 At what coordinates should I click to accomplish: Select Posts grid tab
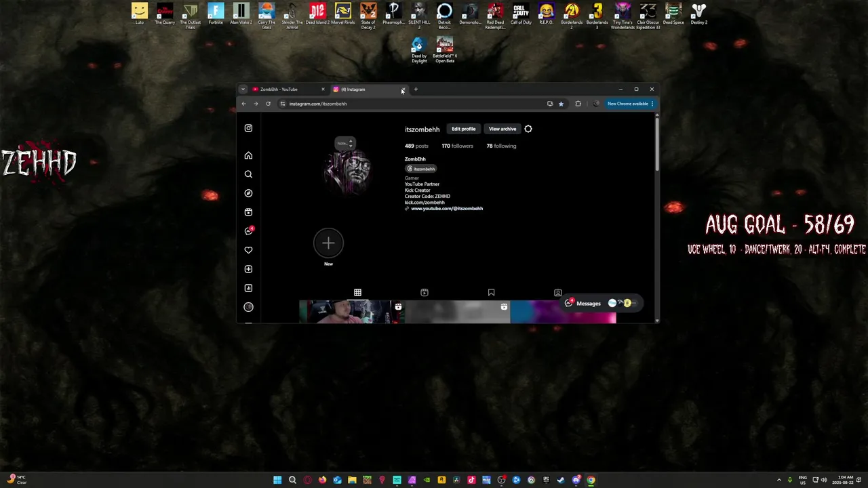click(357, 293)
